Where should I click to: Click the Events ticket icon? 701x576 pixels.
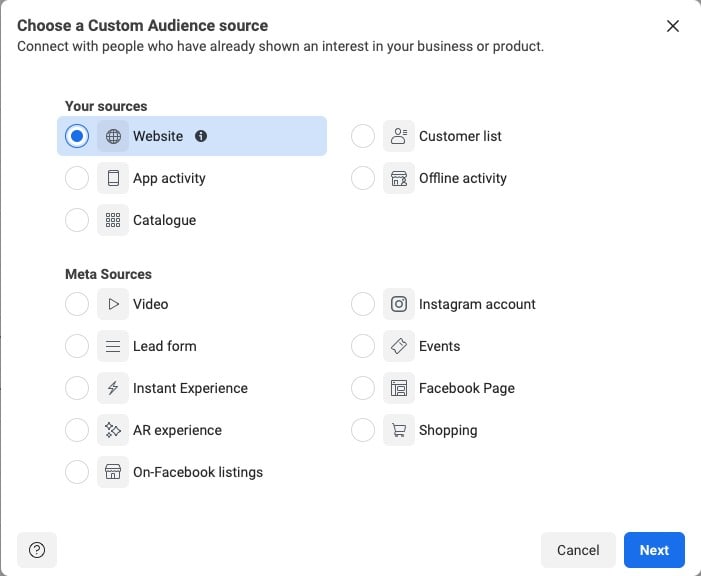pos(399,346)
